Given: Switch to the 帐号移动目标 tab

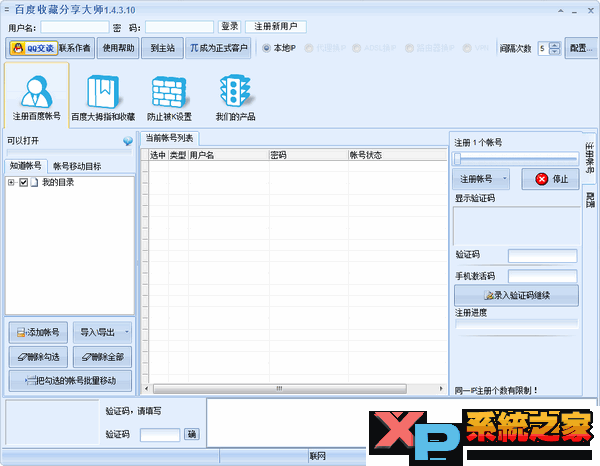Looking at the screenshot, I should [77, 166].
